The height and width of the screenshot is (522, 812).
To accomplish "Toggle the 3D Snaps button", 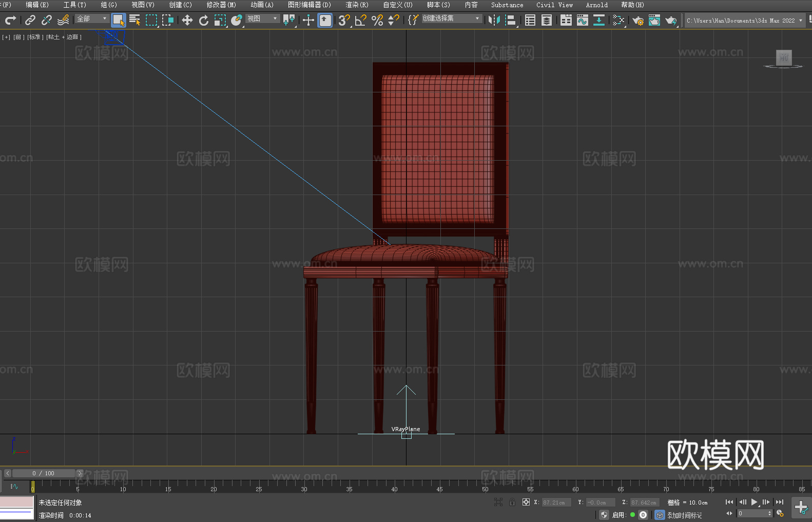I will pos(344,20).
